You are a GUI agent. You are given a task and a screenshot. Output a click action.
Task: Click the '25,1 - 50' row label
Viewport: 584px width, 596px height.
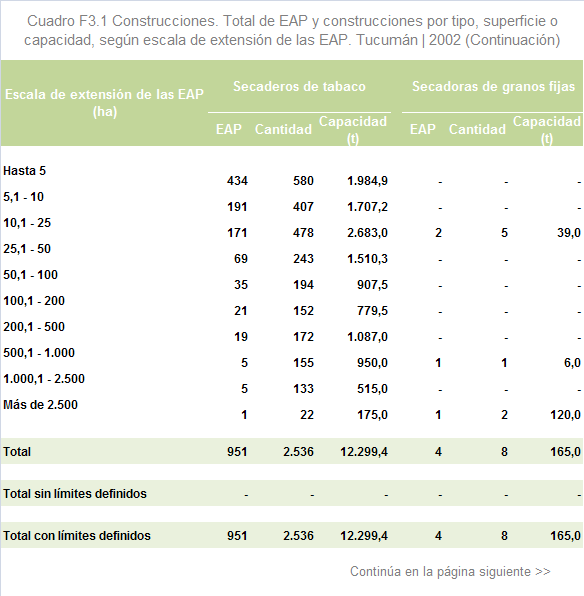point(27,249)
